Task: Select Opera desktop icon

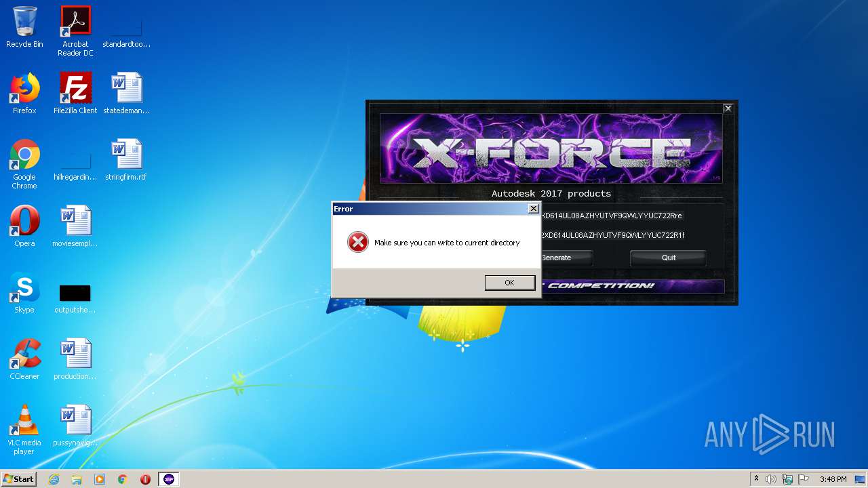Action: [24, 226]
